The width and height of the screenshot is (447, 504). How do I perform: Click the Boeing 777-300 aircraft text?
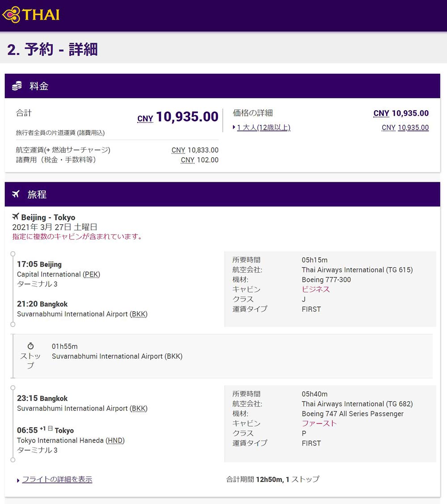click(x=326, y=280)
